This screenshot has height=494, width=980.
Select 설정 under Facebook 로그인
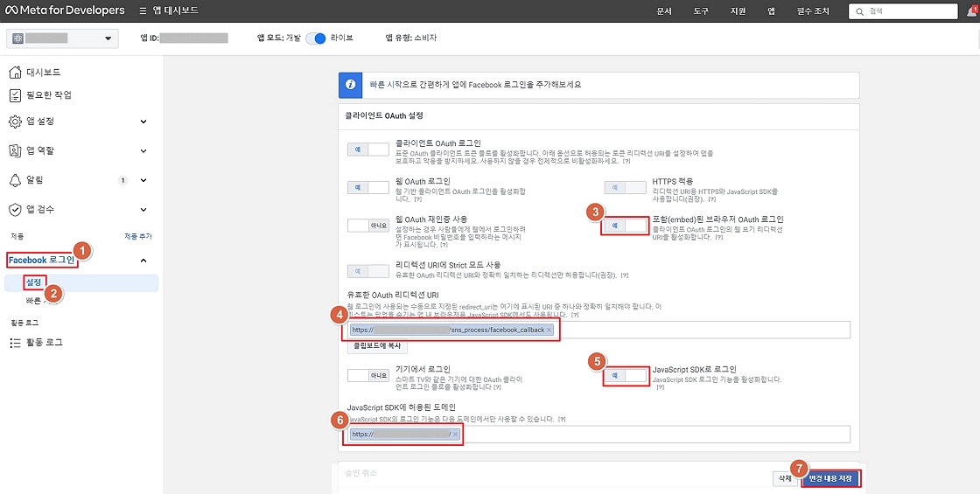34,282
